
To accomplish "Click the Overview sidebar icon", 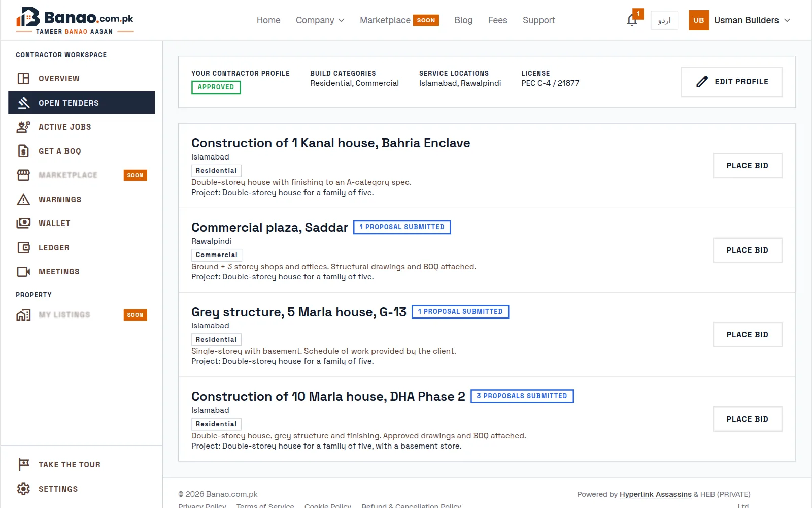I will 23,78.
